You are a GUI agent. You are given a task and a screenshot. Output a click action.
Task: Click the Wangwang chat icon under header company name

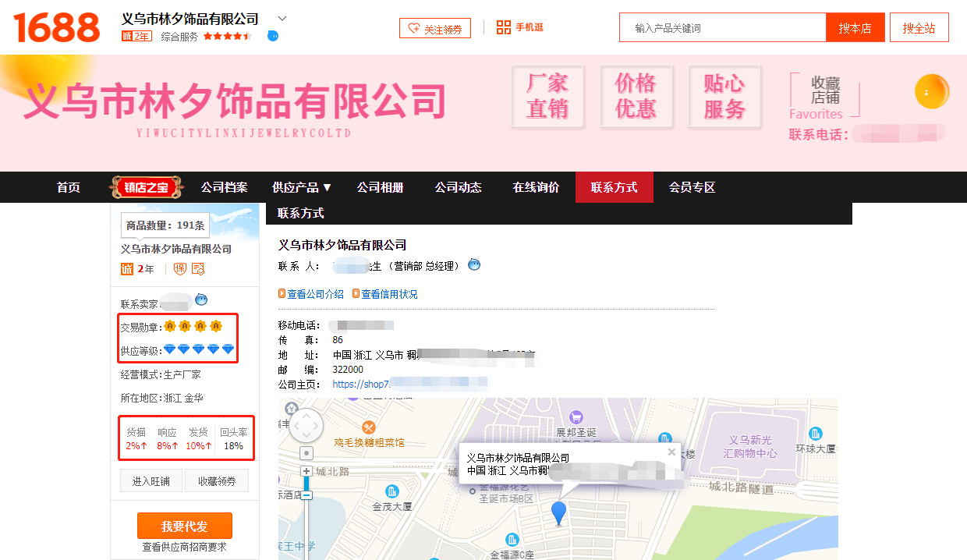272,36
